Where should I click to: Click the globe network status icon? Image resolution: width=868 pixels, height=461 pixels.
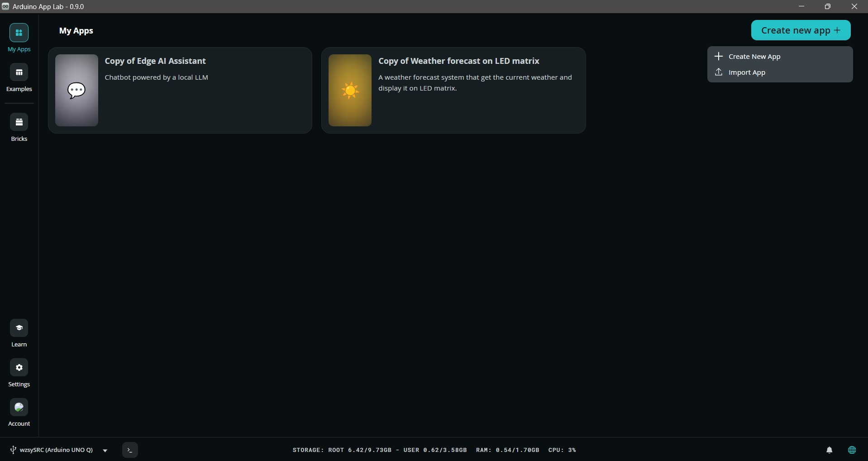tap(852, 450)
